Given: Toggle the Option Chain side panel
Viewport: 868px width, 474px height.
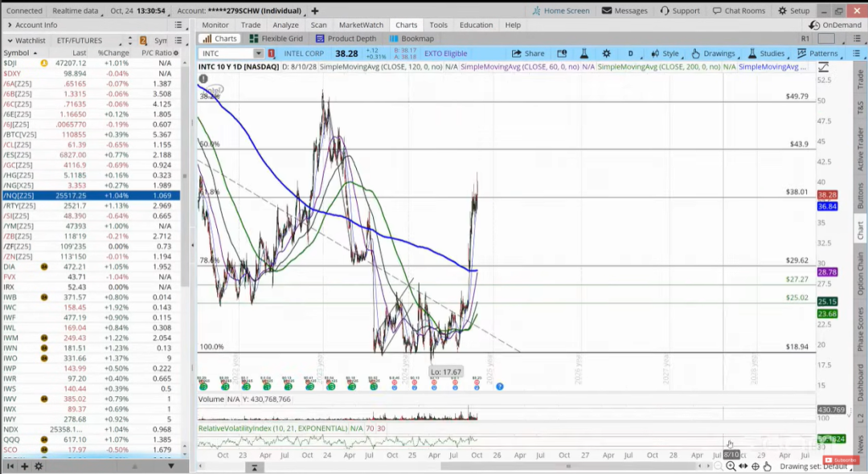Looking at the screenshot, I should pyautogui.click(x=861, y=273).
